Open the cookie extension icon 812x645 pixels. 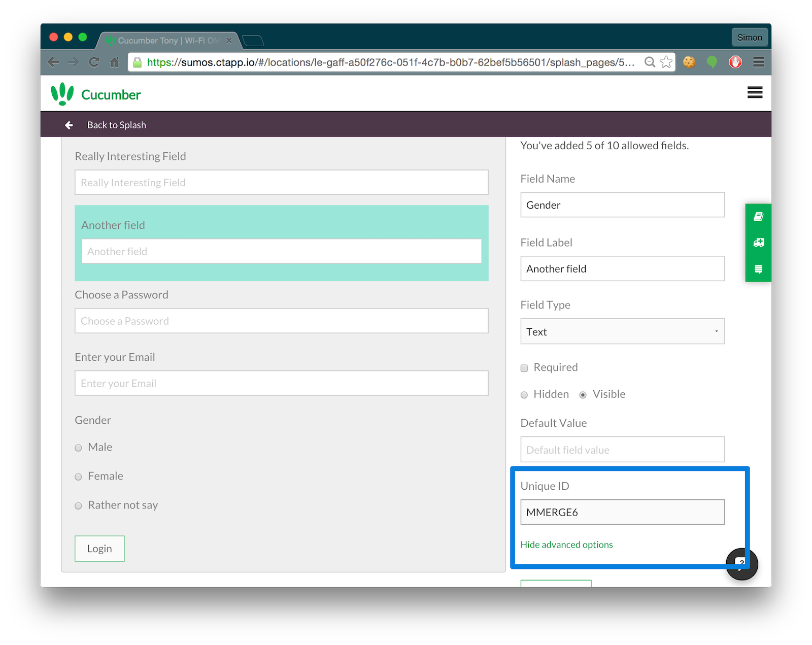click(689, 62)
